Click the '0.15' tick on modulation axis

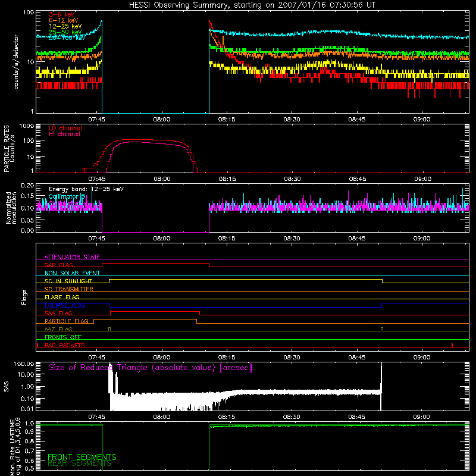(27, 196)
